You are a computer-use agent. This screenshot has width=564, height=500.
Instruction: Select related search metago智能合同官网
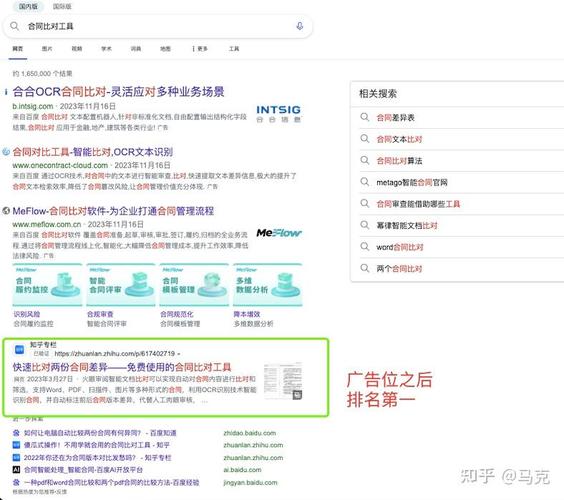point(412,182)
